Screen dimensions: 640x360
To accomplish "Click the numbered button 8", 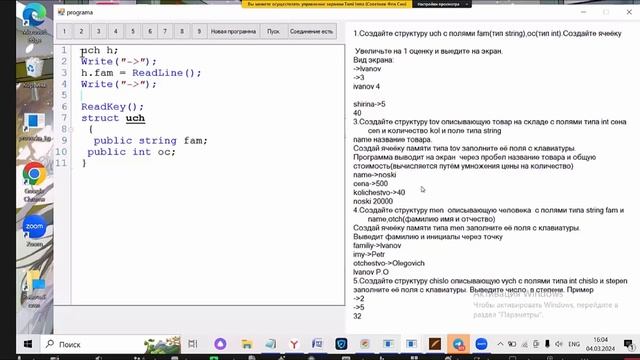I will [x=182, y=31].
